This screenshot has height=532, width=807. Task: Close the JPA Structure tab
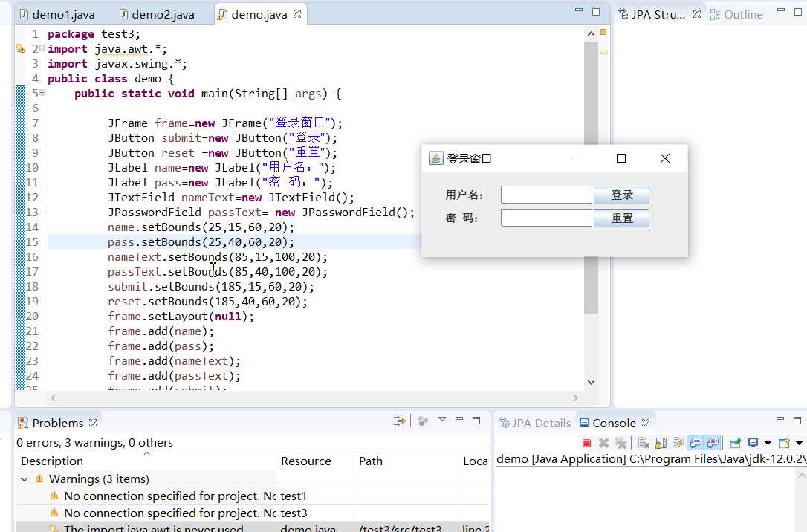(x=697, y=14)
